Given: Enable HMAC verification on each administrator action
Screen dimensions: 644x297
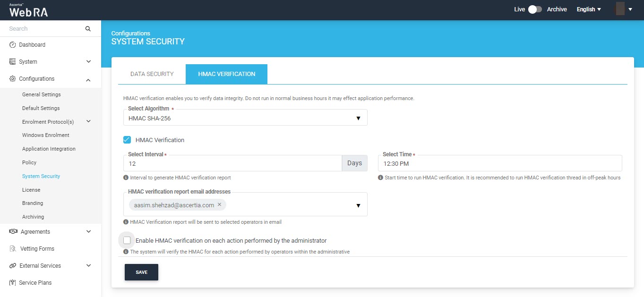Looking at the screenshot, I should click(x=127, y=240).
